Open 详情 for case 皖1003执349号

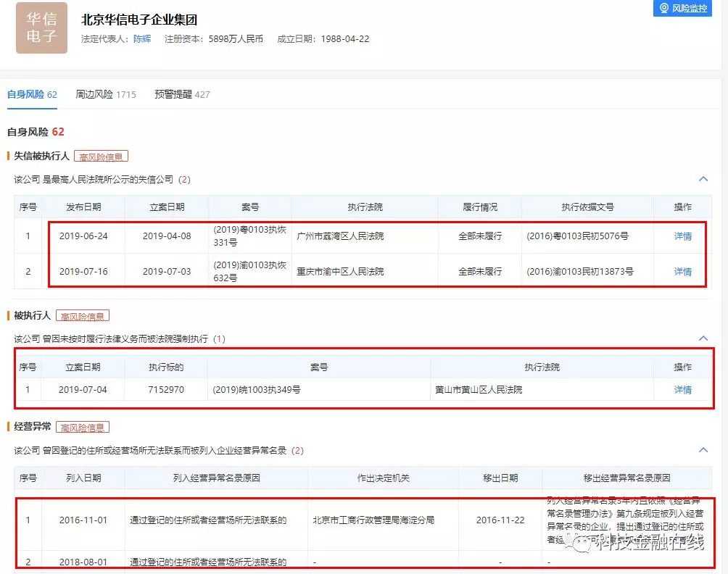pos(682,390)
